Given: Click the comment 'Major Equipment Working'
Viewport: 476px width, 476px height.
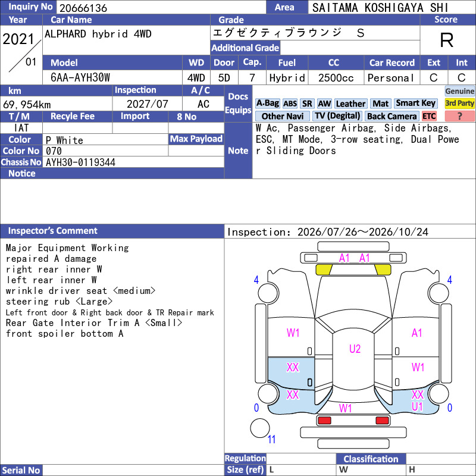Looking at the screenshot, I should click(67, 248).
